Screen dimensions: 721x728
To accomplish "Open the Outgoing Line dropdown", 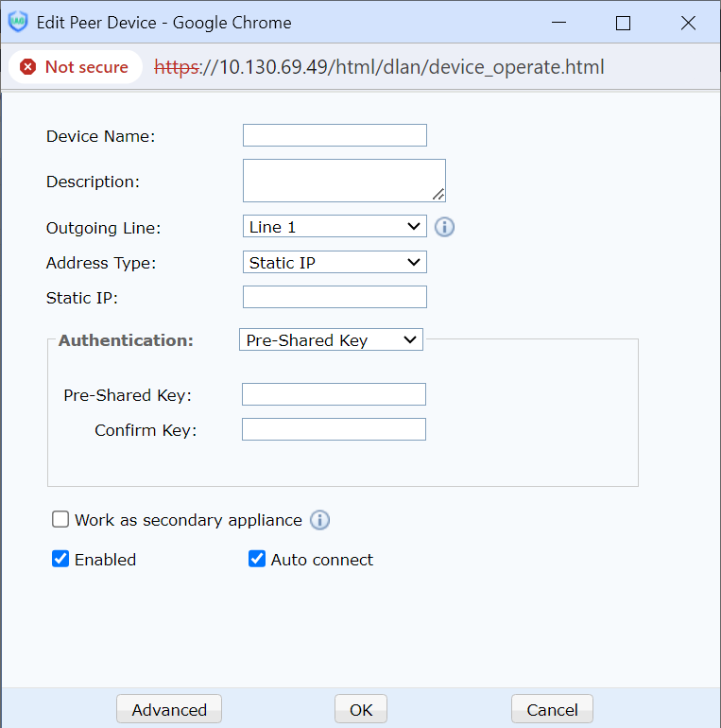I will [x=335, y=227].
